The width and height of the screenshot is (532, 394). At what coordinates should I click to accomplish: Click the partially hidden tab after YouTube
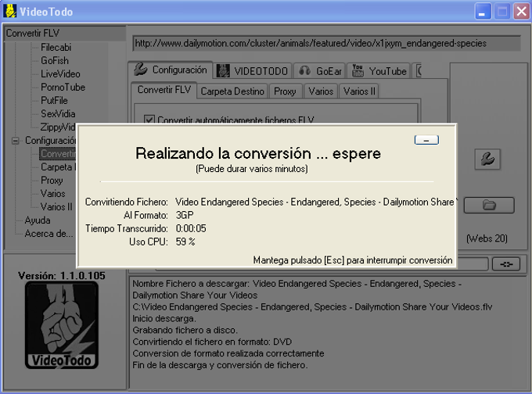click(x=418, y=71)
